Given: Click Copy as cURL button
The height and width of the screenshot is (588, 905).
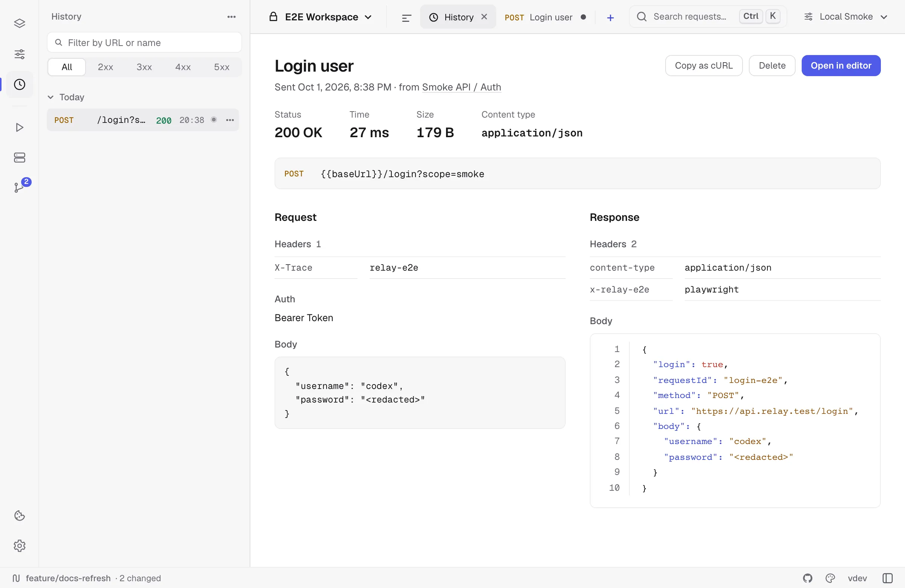Looking at the screenshot, I should (704, 65).
